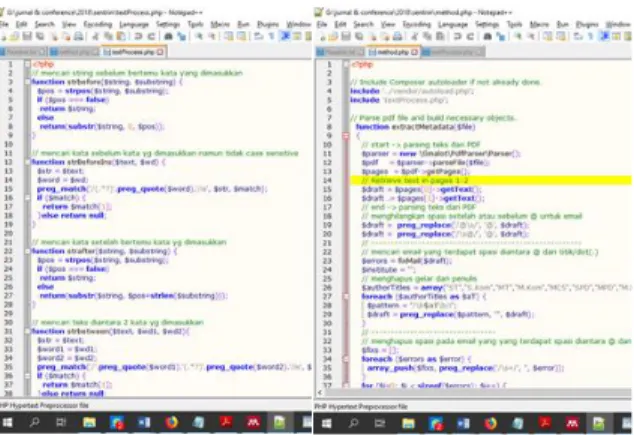Viewport: 634px width, 435px height.
Task: Open a file in the textProcess.php window toolbar
Action: point(14,36)
